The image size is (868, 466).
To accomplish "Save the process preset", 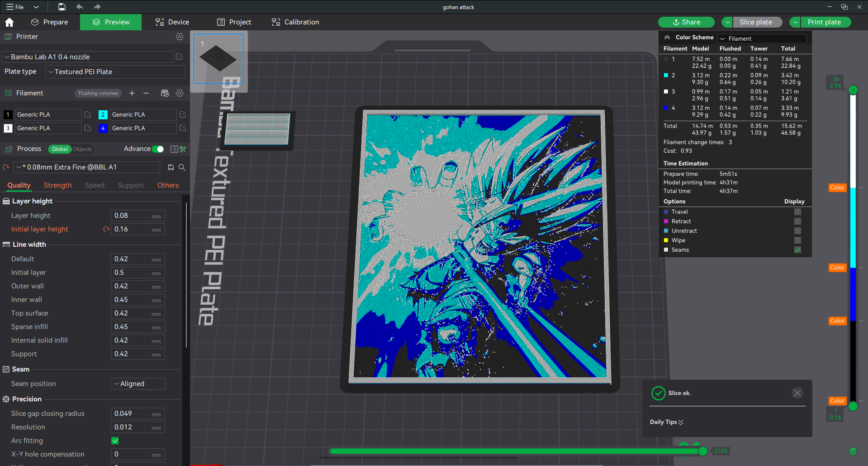I will point(171,167).
